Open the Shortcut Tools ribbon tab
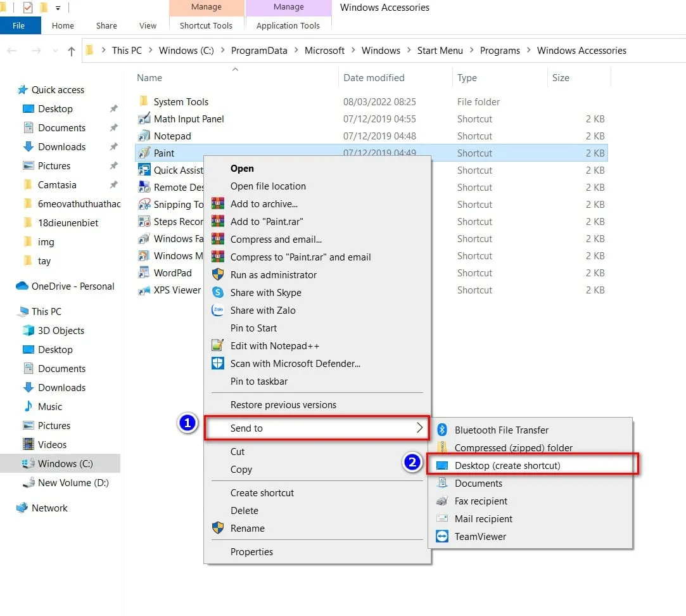The image size is (686, 616). coord(206,25)
